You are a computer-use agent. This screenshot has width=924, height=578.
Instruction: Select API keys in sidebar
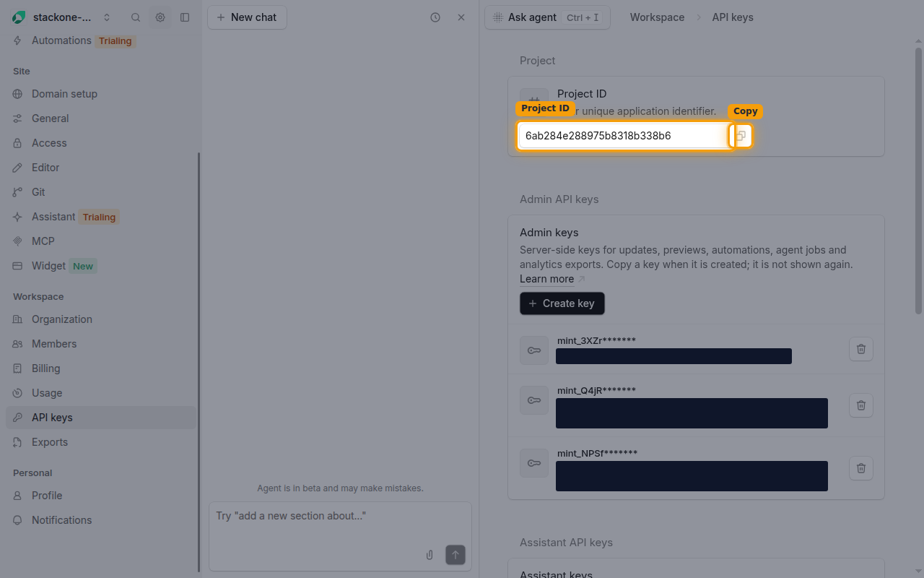101,418
